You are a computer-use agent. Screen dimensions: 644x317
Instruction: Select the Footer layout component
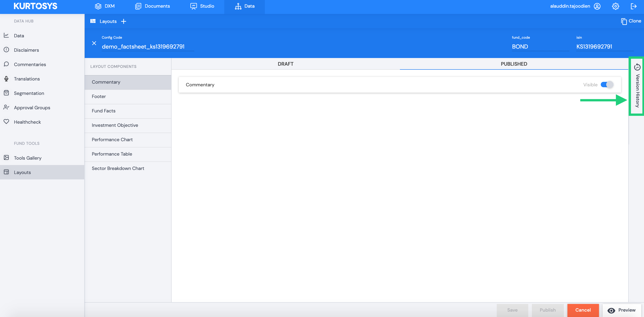point(128,96)
